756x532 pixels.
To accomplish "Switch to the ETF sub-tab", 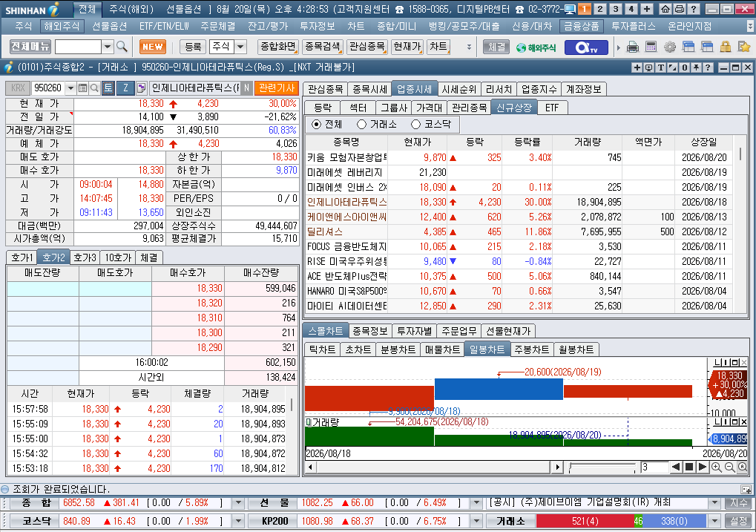I will 552,108.
